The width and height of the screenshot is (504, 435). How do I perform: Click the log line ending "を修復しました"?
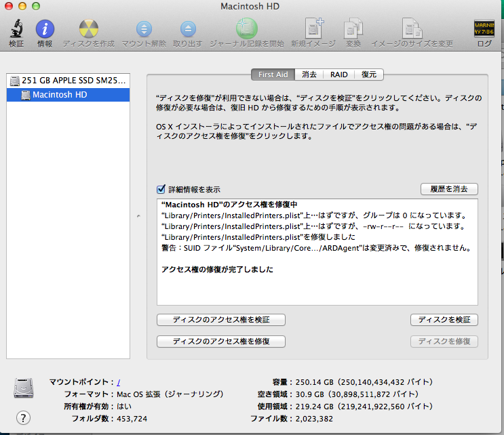point(258,237)
